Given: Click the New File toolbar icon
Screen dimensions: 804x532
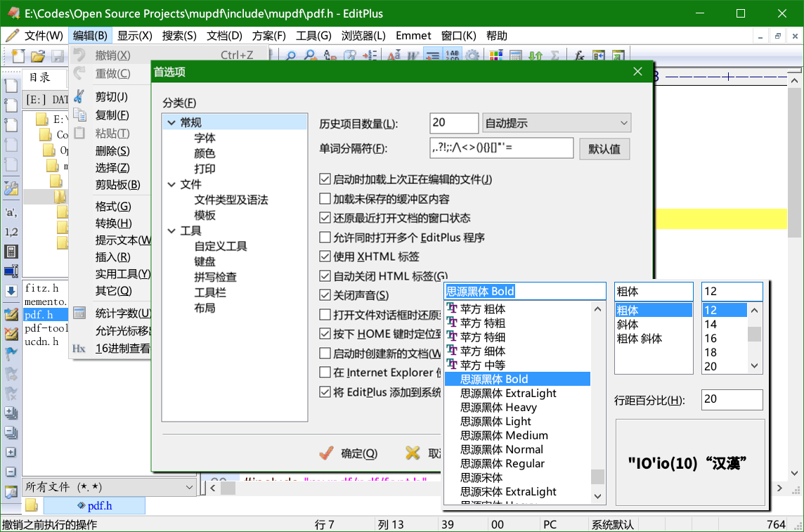Looking at the screenshot, I should (18, 56).
